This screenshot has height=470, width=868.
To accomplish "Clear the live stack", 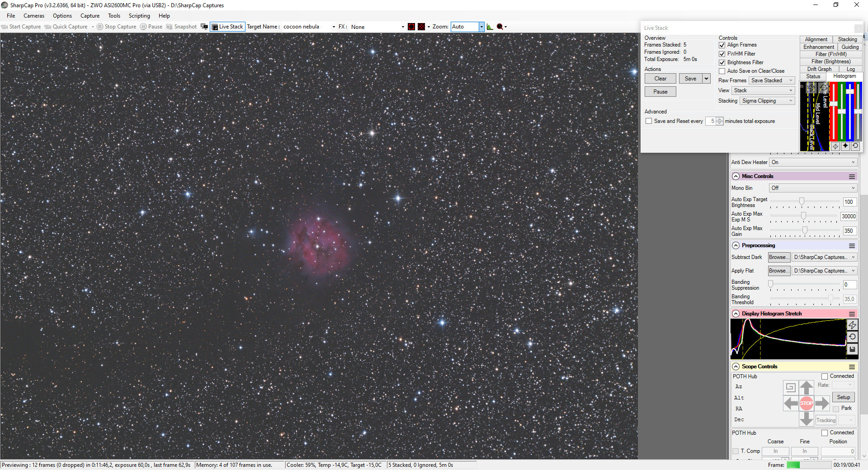I will [660, 79].
